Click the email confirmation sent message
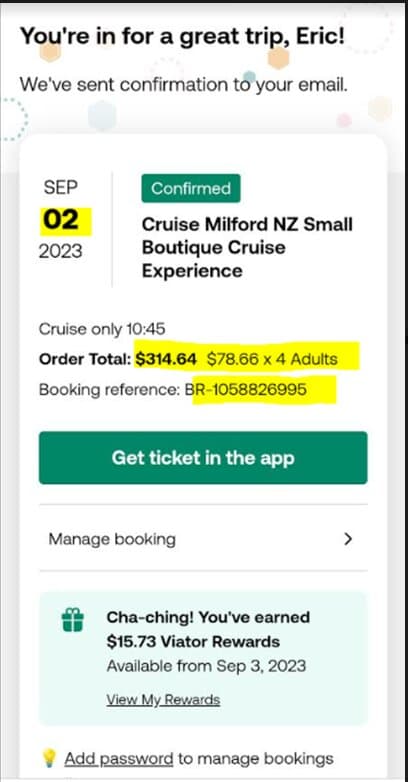Image resolution: width=408 pixels, height=782 pixels. coord(183,85)
